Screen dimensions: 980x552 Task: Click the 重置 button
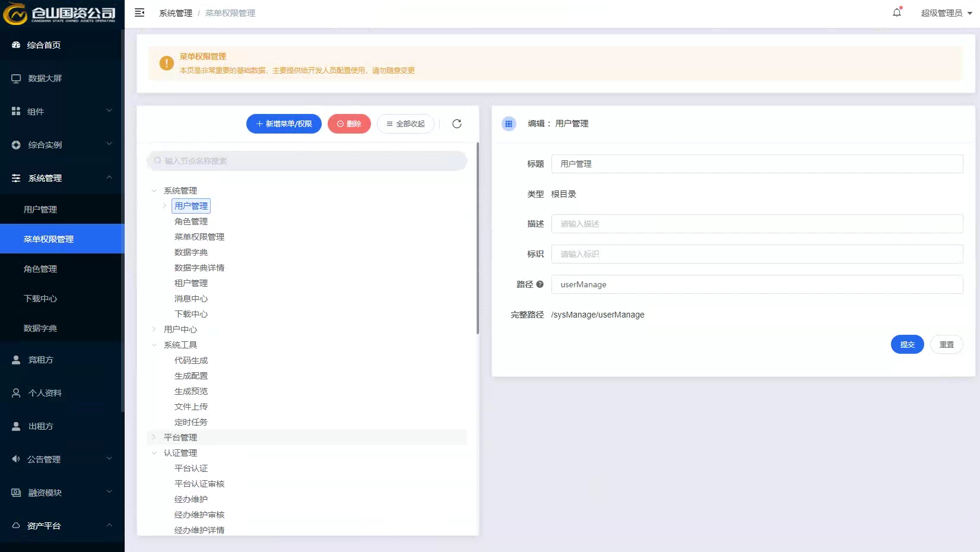(x=946, y=344)
